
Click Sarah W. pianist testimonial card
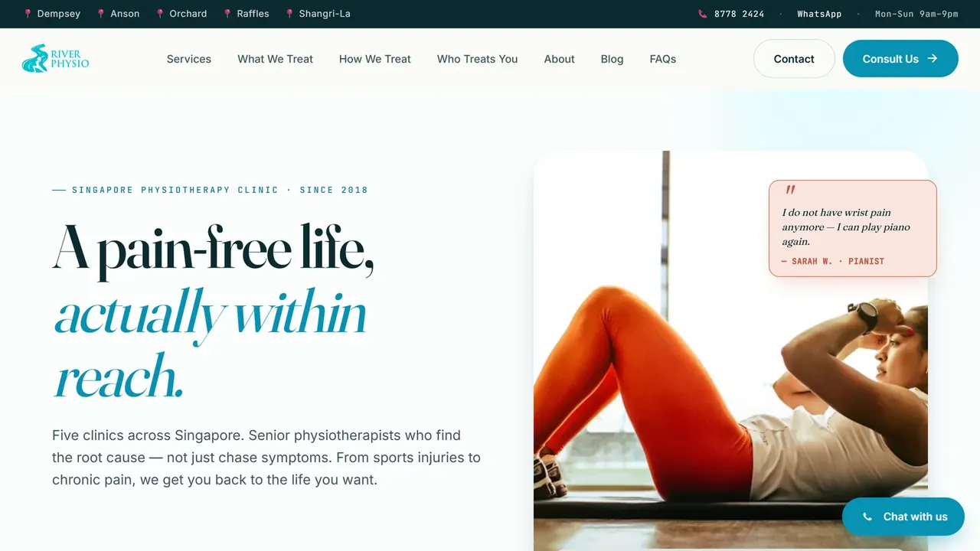click(x=853, y=228)
